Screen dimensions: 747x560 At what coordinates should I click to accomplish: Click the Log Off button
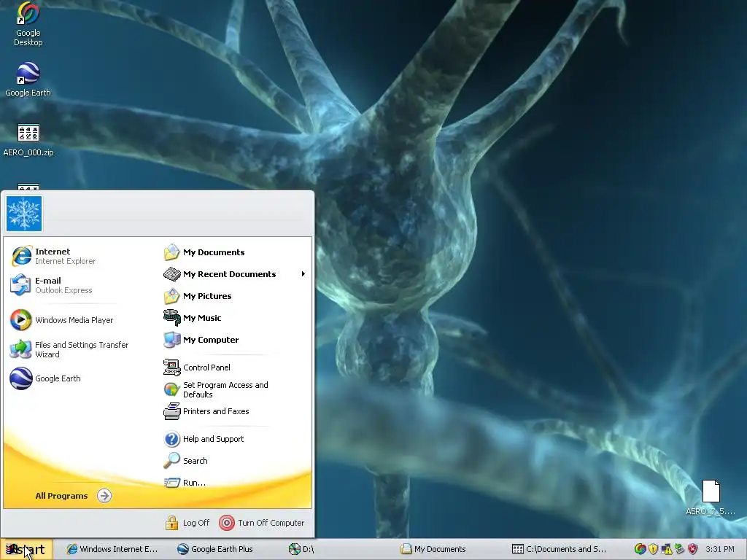coord(187,523)
